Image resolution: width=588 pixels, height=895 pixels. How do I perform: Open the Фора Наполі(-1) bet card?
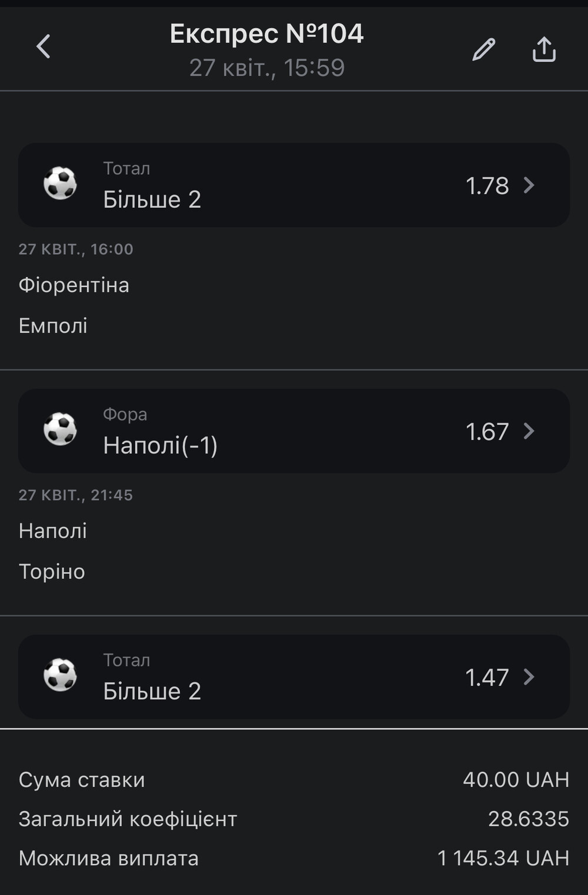click(294, 431)
